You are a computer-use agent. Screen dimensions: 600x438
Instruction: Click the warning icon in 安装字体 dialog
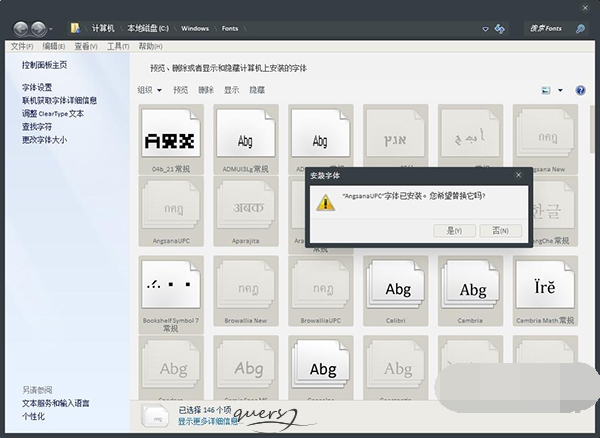pyautogui.click(x=325, y=203)
